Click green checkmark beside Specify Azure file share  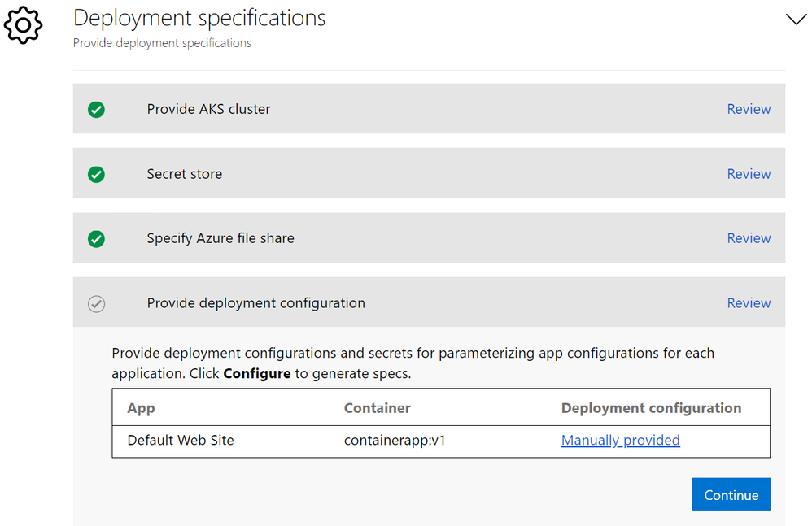pos(96,239)
